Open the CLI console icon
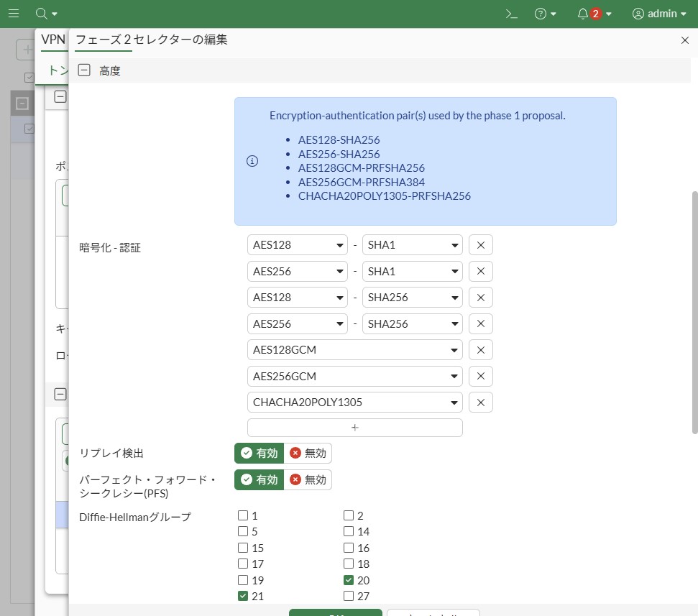 [511, 14]
